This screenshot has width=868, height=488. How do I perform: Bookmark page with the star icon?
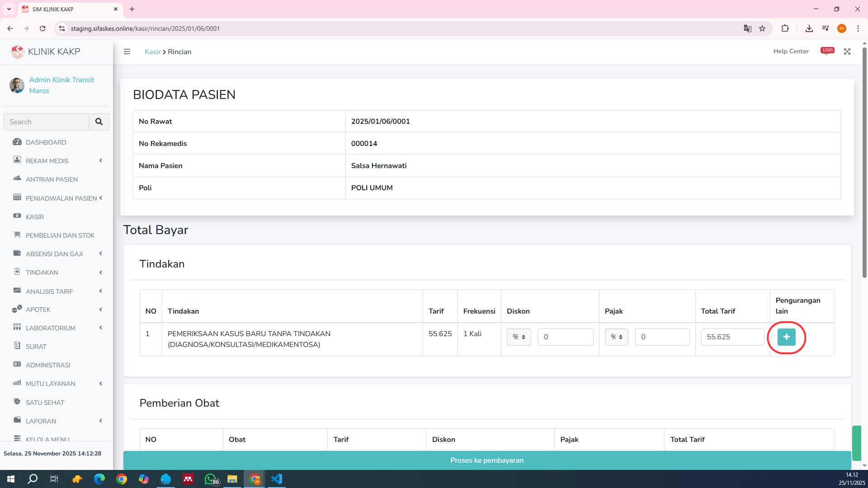tap(762, 28)
